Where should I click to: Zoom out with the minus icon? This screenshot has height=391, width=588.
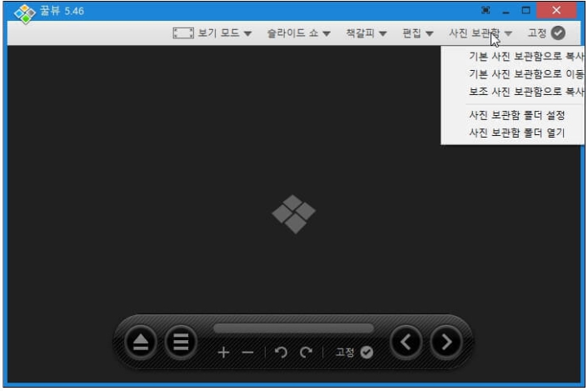(247, 353)
